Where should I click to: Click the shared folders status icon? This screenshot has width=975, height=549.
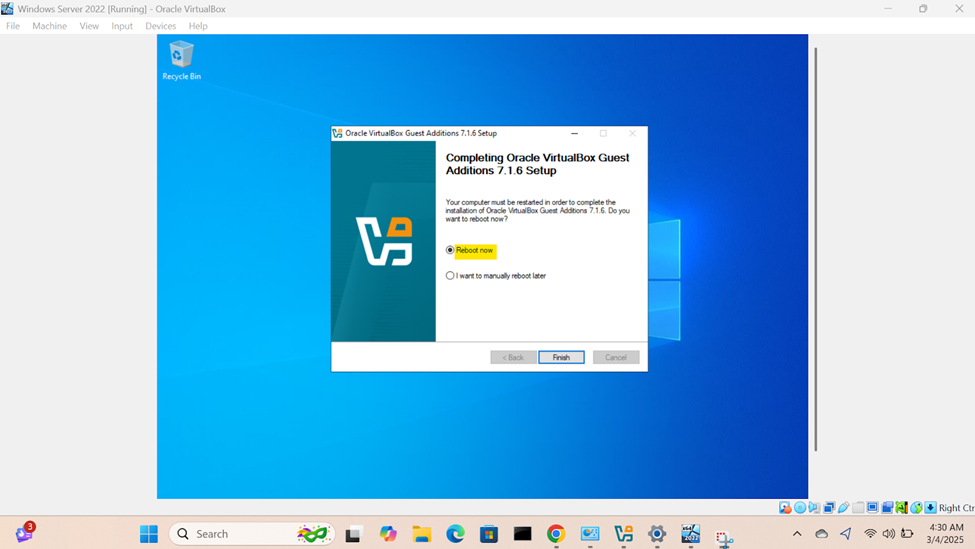point(858,508)
